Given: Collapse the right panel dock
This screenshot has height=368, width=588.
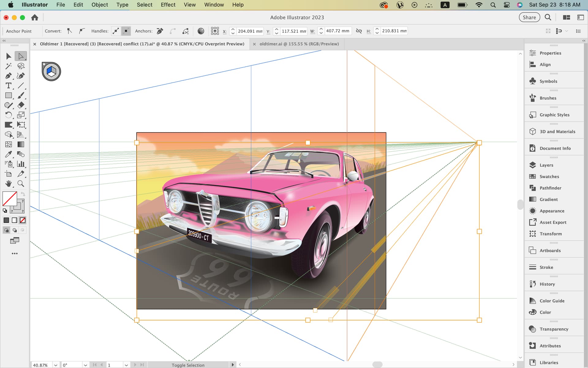Looking at the screenshot, I should click(584, 40).
